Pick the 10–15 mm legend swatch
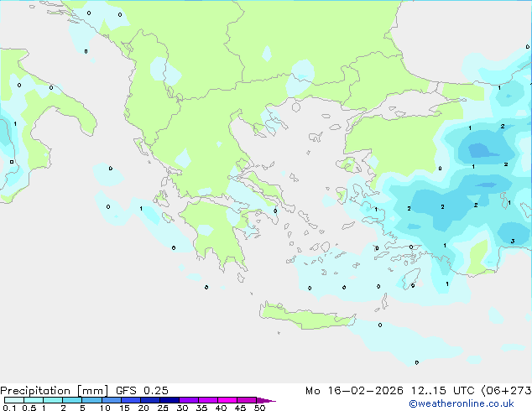 coord(111,400)
